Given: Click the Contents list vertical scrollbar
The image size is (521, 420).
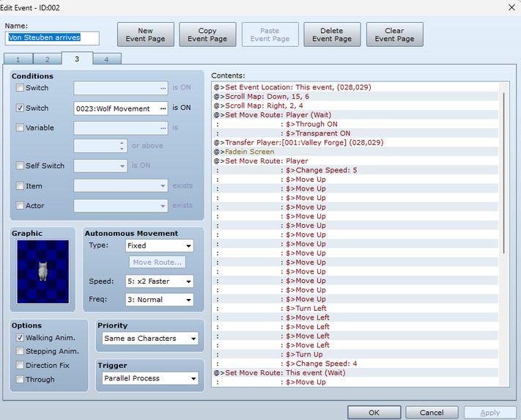Looking at the screenshot, I should 503,173.
